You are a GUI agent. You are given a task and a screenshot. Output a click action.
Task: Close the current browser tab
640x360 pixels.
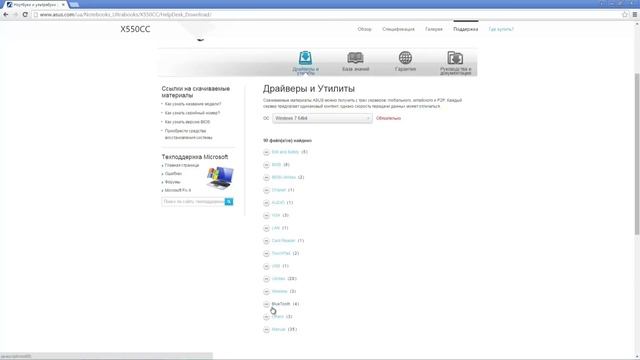63,4
